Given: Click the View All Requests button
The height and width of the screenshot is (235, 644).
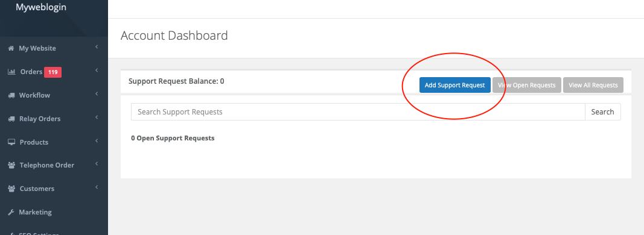Looking at the screenshot, I should 593,85.
